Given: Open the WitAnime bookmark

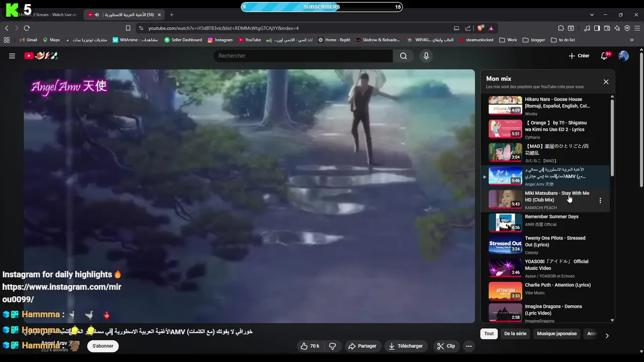Looking at the screenshot, I should point(135,40).
